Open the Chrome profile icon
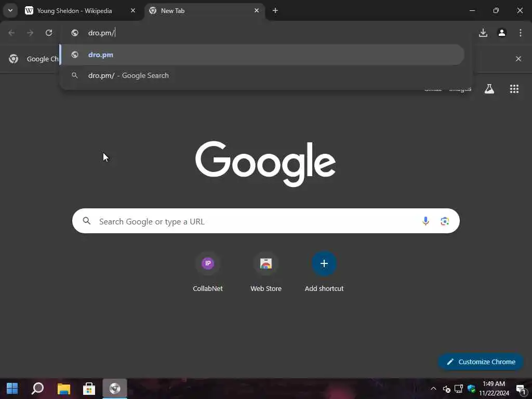The width and height of the screenshot is (532, 399). point(502,33)
